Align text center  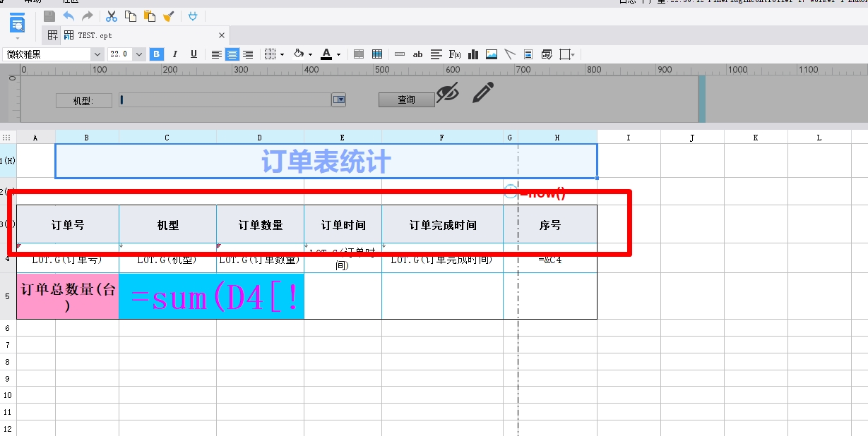tap(232, 54)
